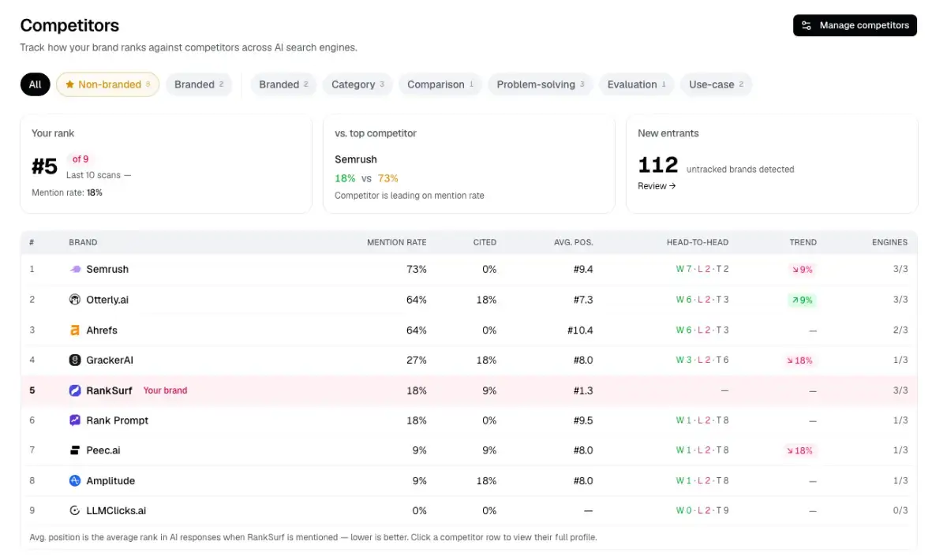Click the Otterly.ai logo icon
Viewport: 947px width, 560px height.
(75, 300)
